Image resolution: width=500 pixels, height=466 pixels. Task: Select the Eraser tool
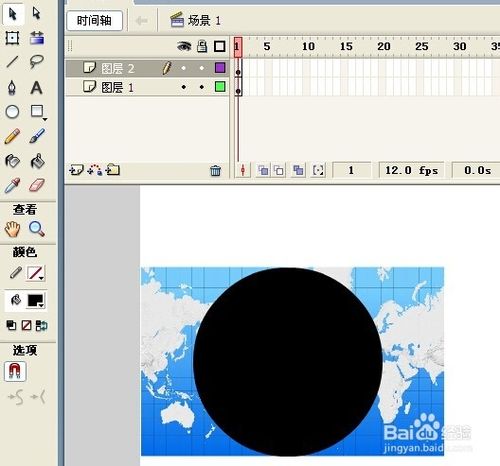(x=37, y=185)
